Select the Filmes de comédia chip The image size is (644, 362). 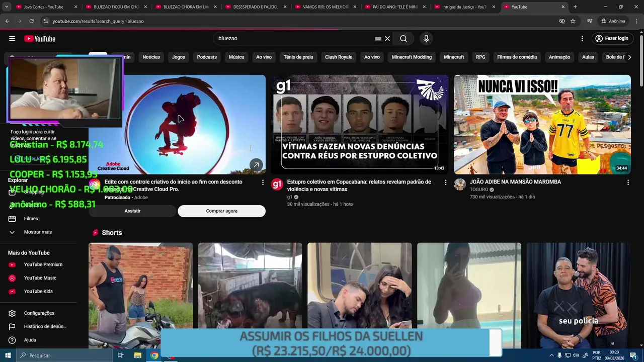(x=517, y=57)
